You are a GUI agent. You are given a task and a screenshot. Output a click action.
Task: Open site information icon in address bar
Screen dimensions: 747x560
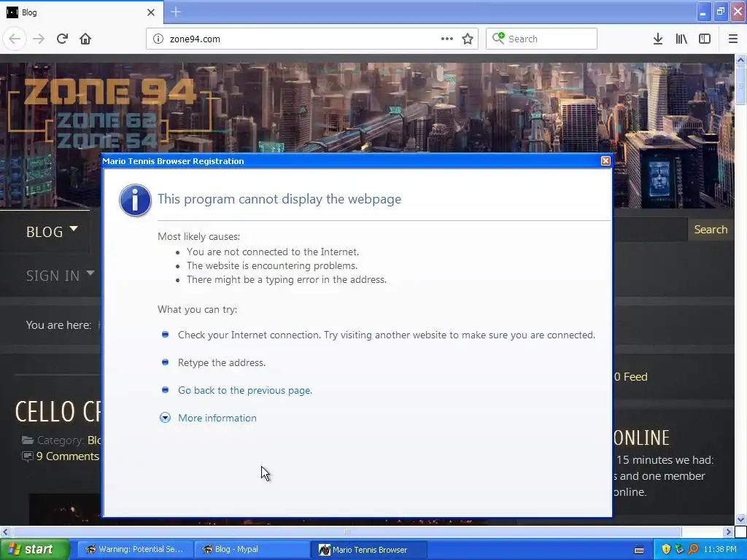point(158,39)
